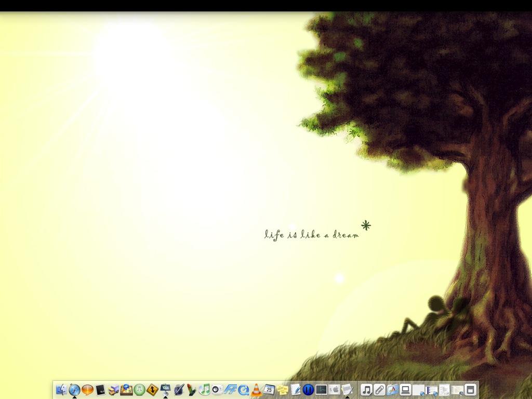Launch the ink bottle and pen app

[x=179, y=390]
